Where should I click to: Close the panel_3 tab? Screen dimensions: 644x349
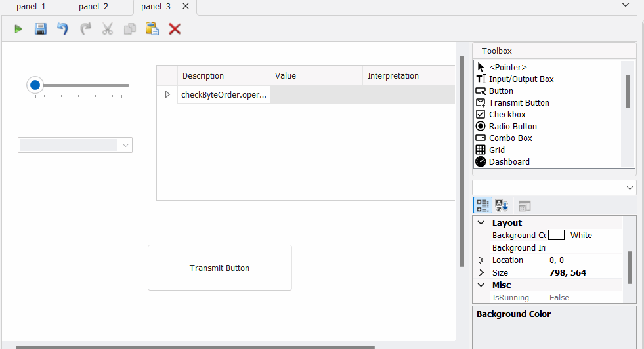[186, 6]
